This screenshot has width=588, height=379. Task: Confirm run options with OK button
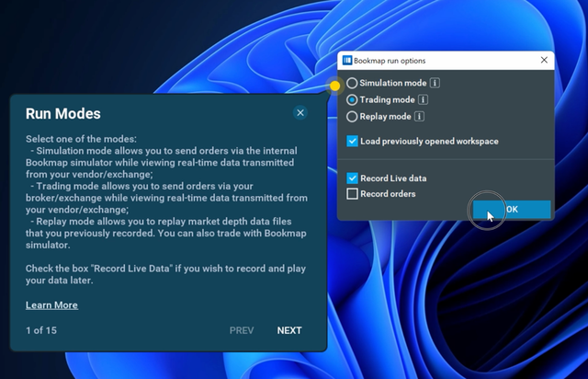pyautogui.click(x=512, y=209)
